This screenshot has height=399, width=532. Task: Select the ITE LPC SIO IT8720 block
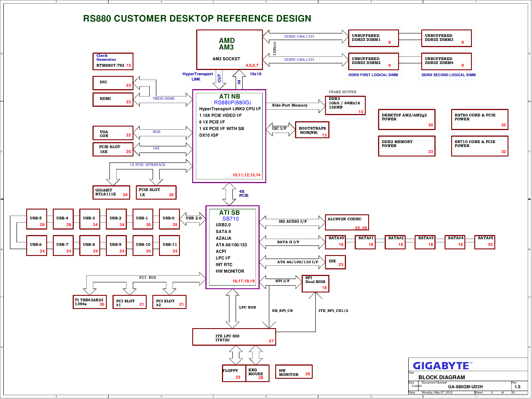[234, 337]
